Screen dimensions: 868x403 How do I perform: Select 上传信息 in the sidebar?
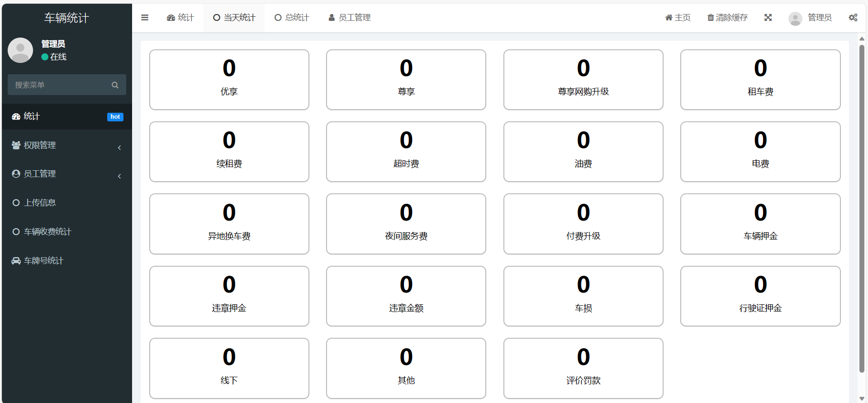click(x=40, y=203)
